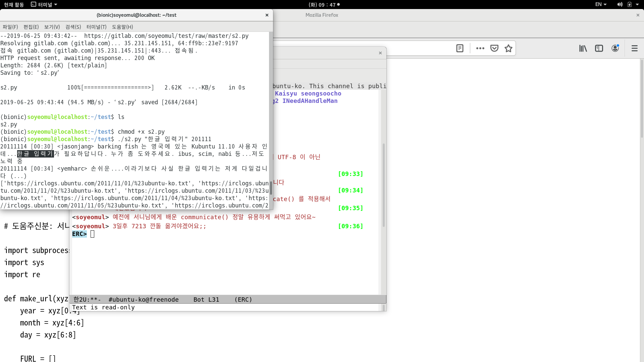The image size is (644, 362).
Task: Click the volume icon in the top bar
Action: tap(619, 4)
